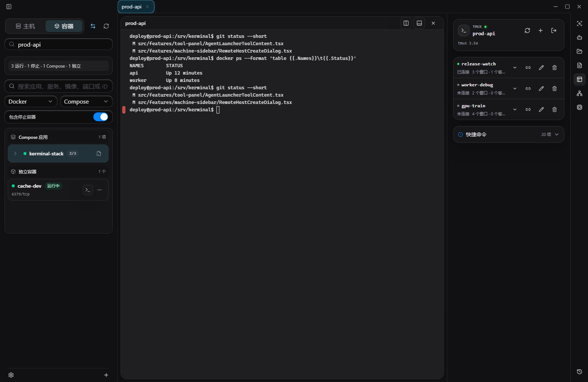Click the link icon for gpu-train
The height and width of the screenshot is (382, 588).
(x=528, y=109)
